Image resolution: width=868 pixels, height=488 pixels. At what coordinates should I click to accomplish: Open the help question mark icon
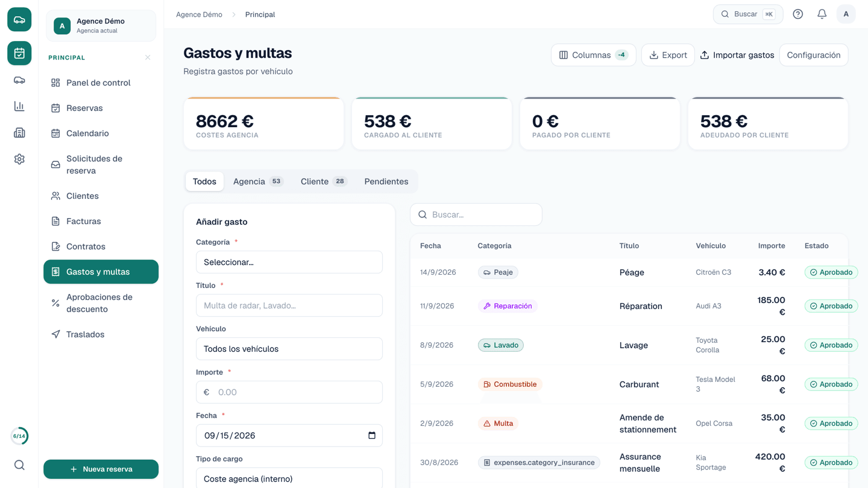click(x=797, y=14)
